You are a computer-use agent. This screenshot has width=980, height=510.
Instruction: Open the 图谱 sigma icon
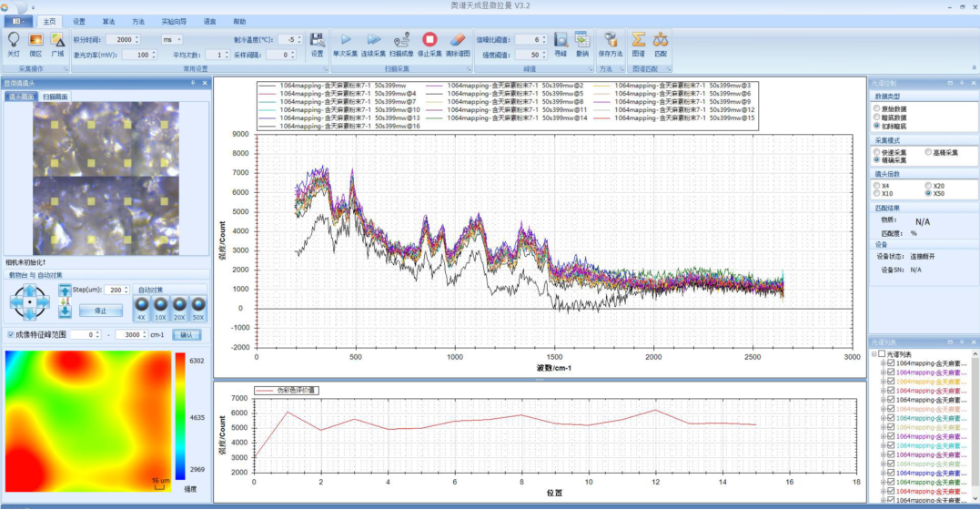tap(638, 40)
